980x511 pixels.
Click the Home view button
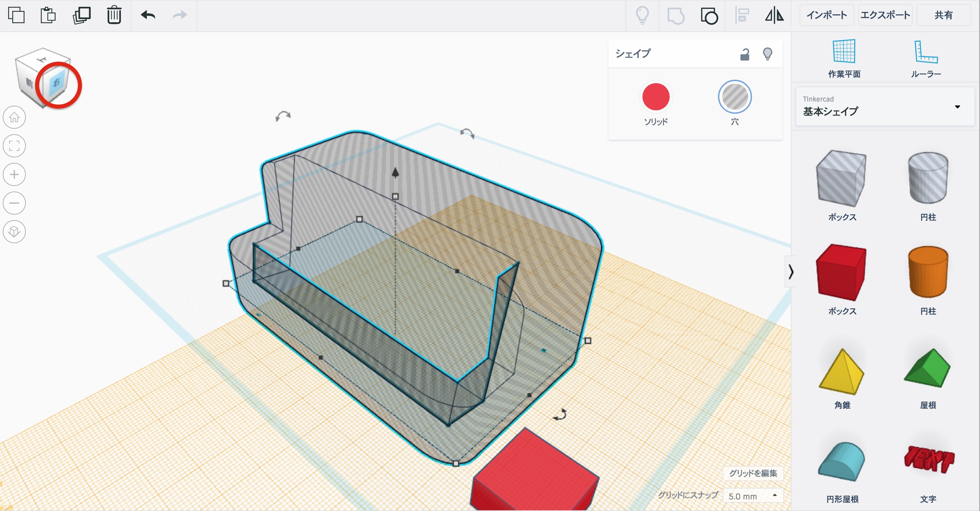tap(14, 117)
